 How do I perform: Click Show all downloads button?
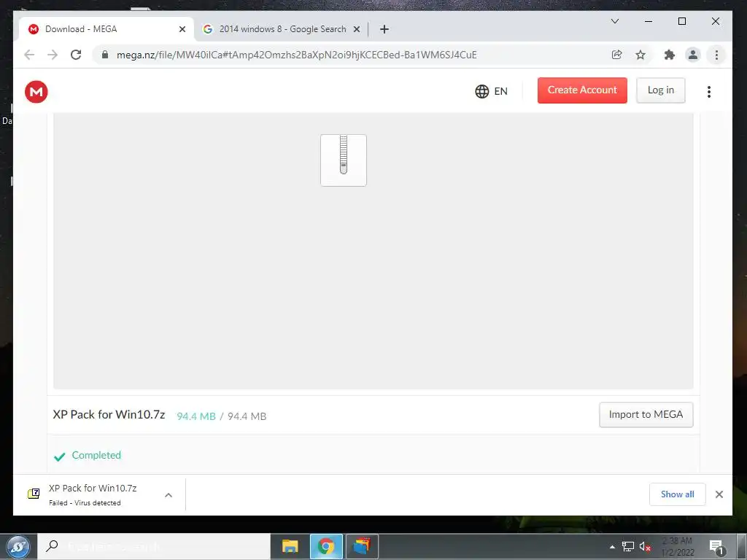pos(678,494)
